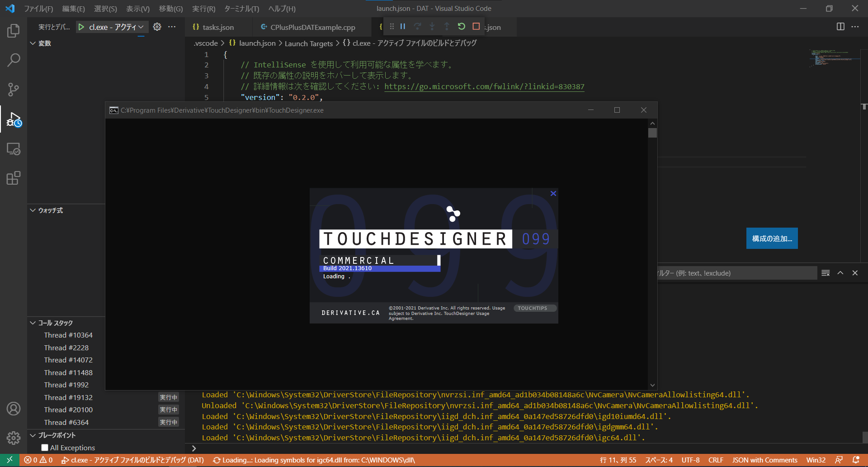Image resolution: width=868 pixels, height=467 pixels.
Task: Toggle the All Exceptions breakpoint checkbox
Action: click(45, 448)
